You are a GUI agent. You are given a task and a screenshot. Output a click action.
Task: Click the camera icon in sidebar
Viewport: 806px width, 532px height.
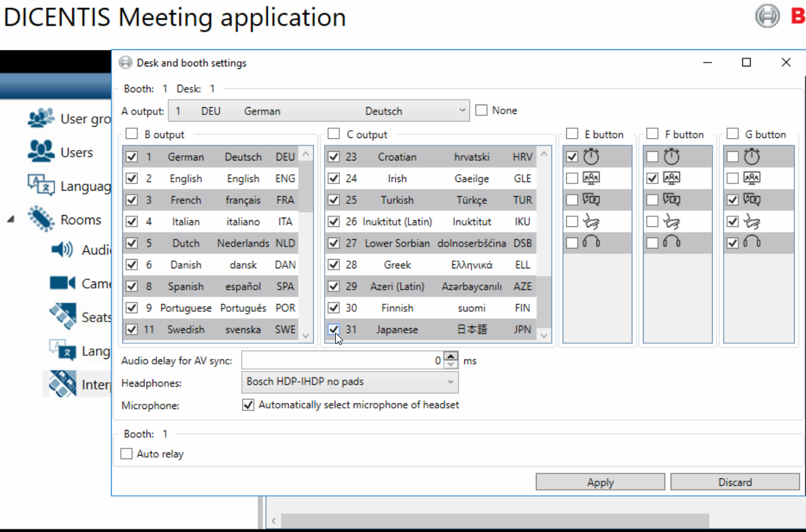pos(62,283)
